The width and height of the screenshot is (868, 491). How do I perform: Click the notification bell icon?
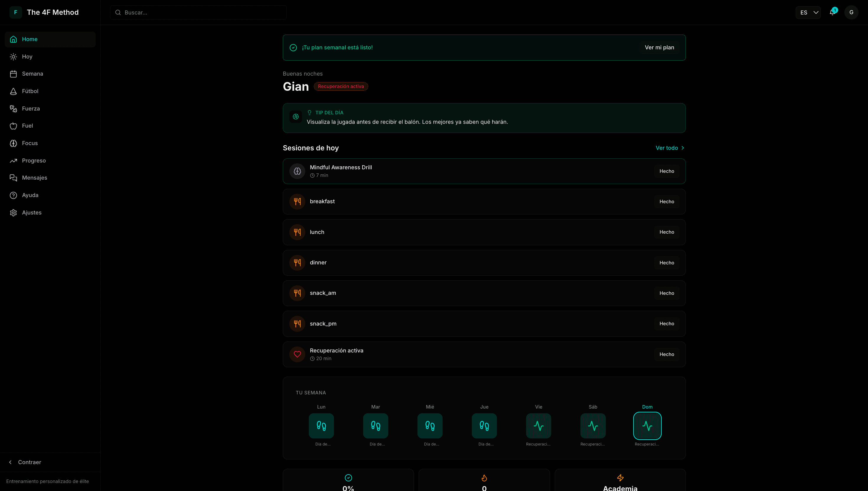click(832, 12)
